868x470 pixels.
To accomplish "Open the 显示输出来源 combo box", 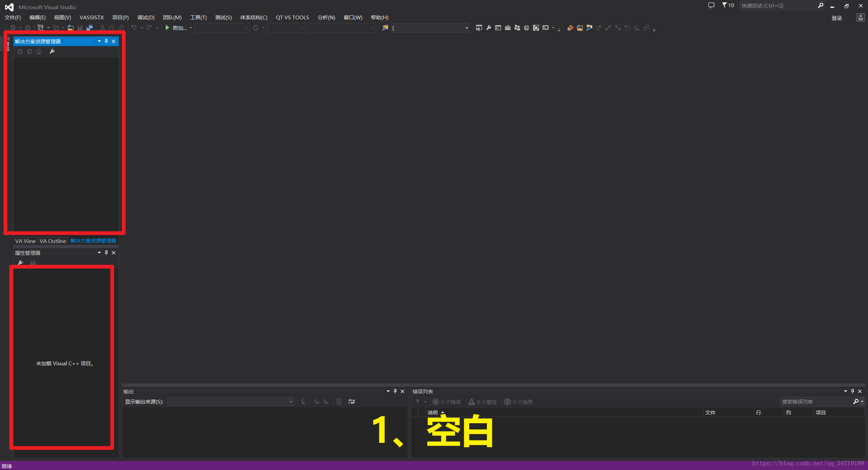I will tap(230, 402).
